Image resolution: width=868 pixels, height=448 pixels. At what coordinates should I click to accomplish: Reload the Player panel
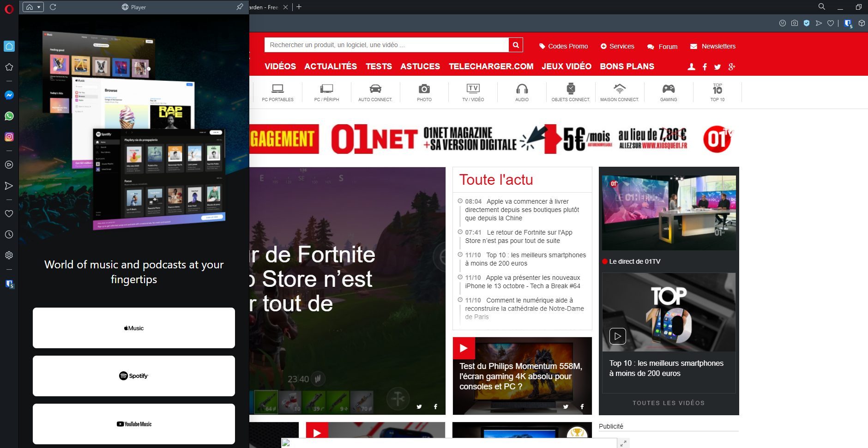coord(53,7)
